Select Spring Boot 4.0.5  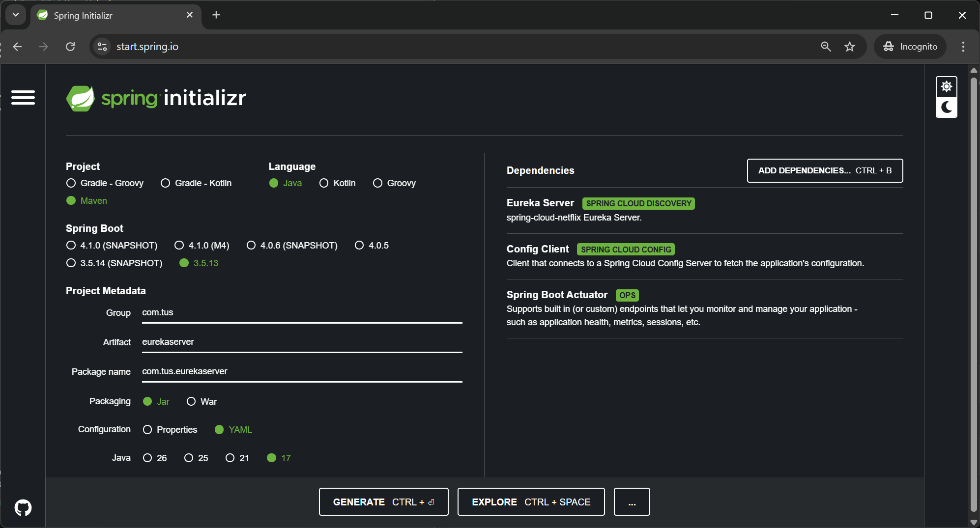[372, 246]
